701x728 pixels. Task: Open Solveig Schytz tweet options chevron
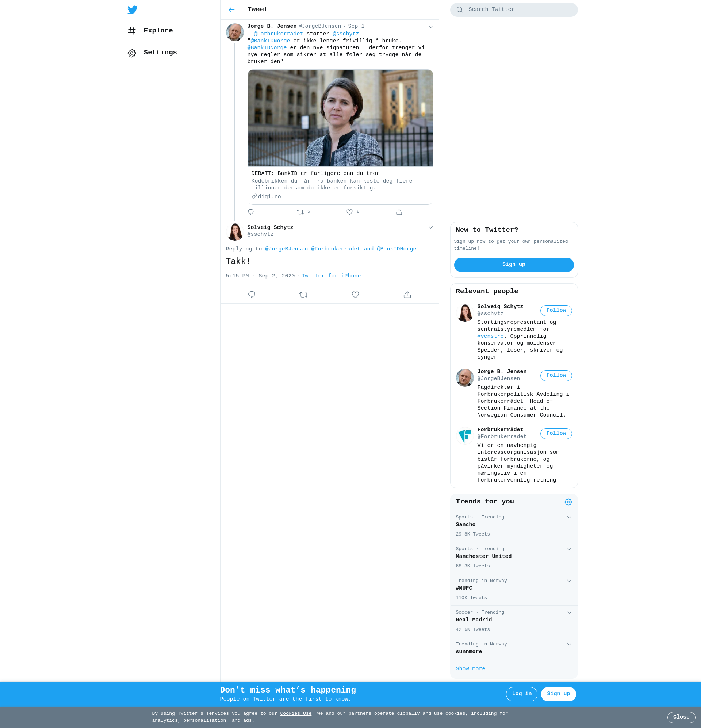[x=430, y=227]
